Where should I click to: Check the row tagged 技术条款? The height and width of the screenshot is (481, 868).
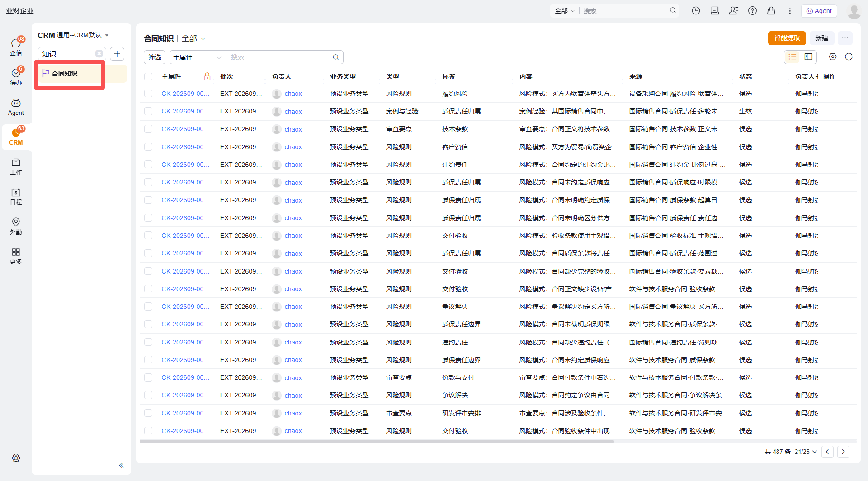tap(148, 129)
